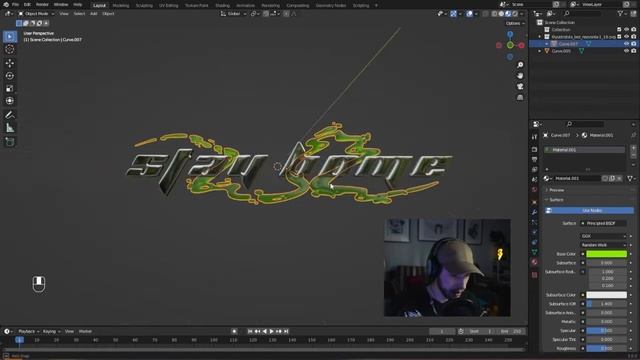Toggle proportional editing in viewport header
The image size is (640, 360).
(x=286, y=14)
